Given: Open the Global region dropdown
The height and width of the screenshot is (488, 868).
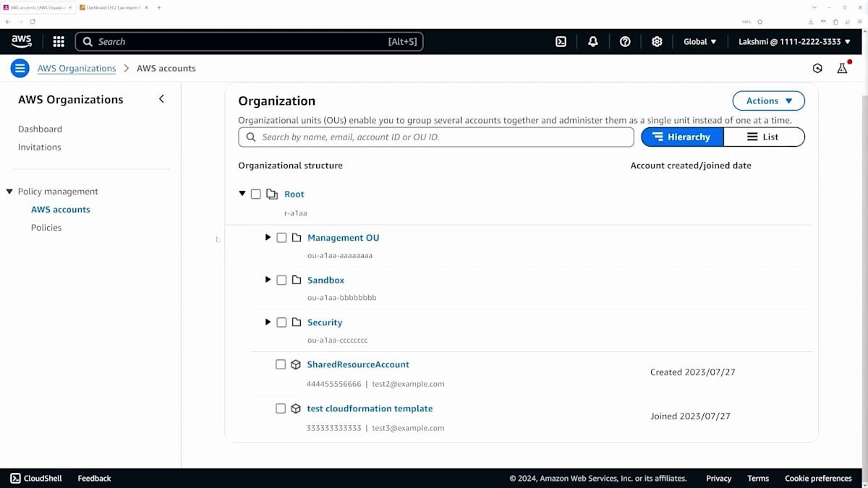Looking at the screenshot, I should pyautogui.click(x=700, y=42).
